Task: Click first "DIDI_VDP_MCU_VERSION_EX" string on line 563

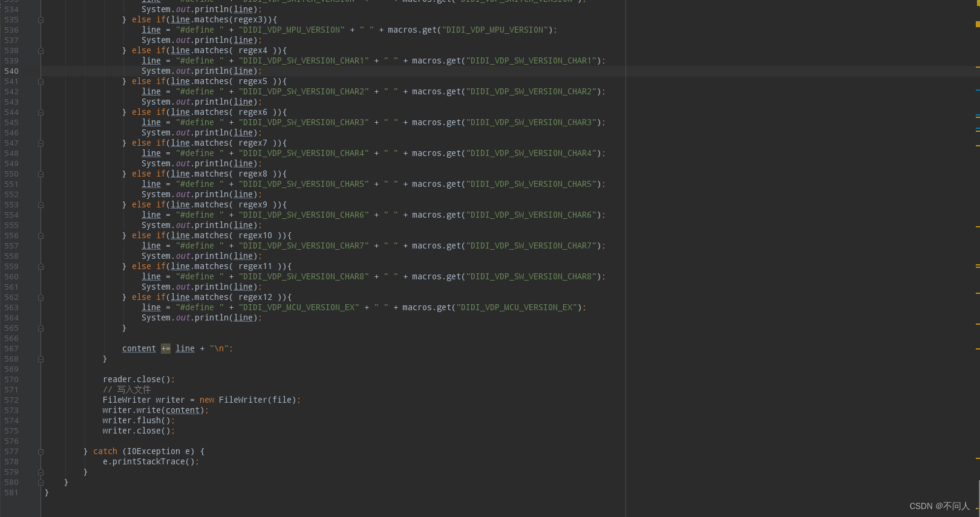Action: (x=299, y=308)
